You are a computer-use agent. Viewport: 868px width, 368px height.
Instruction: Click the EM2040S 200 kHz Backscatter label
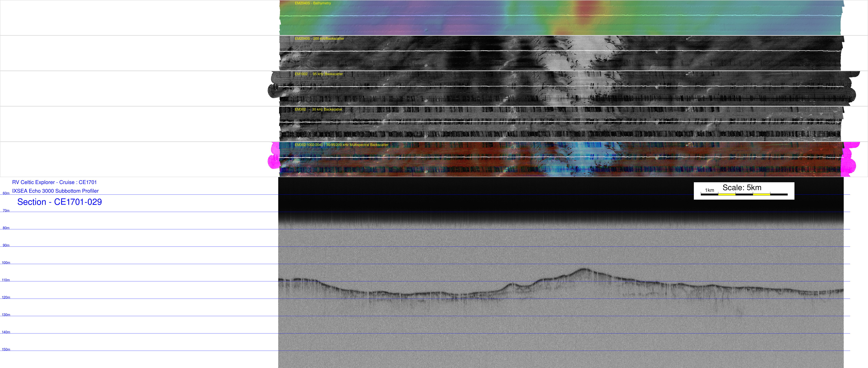(319, 39)
